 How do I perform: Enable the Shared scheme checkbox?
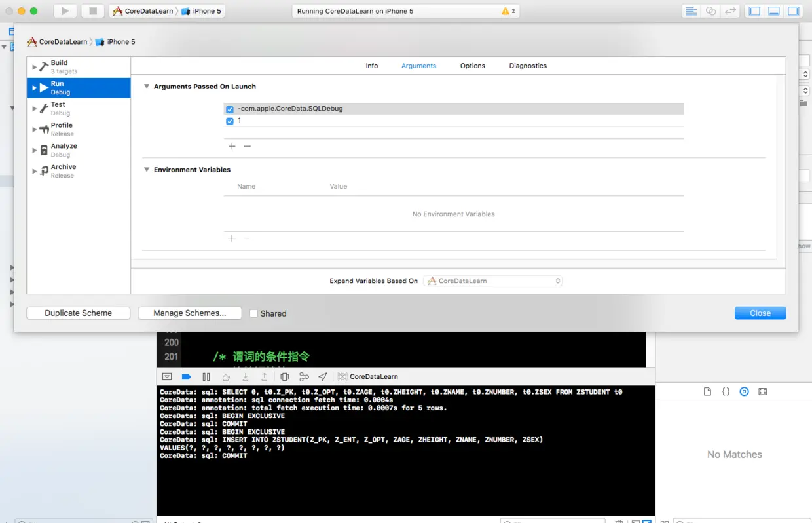coord(253,313)
